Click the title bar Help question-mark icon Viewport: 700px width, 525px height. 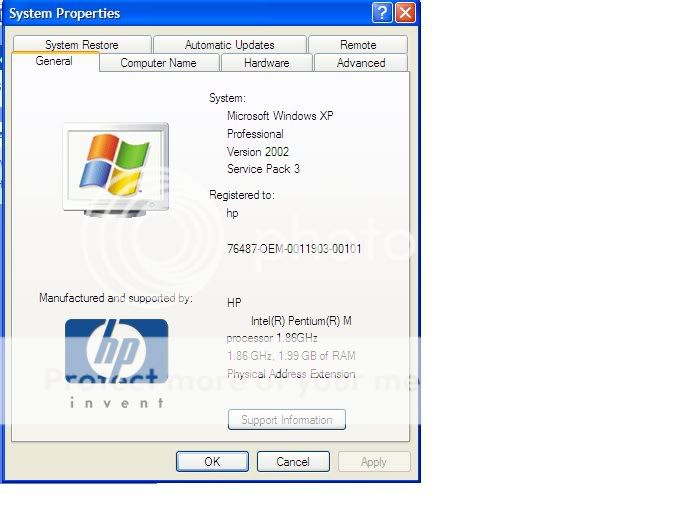pyautogui.click(x=382, y=13)
